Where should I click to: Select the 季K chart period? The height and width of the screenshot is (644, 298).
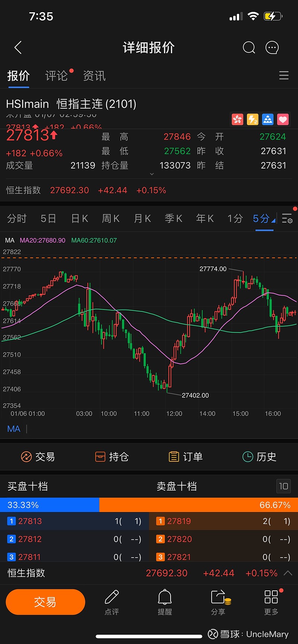coord(174,218)
